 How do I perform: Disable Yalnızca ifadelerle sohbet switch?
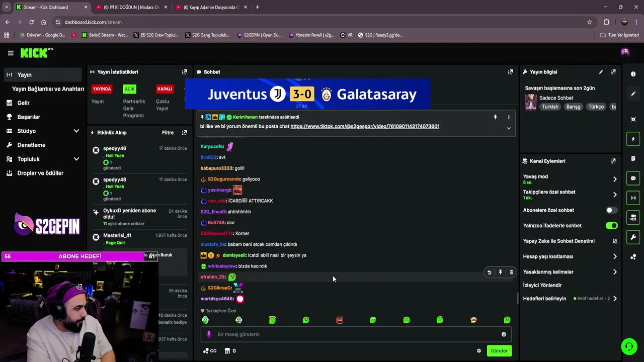611,226
